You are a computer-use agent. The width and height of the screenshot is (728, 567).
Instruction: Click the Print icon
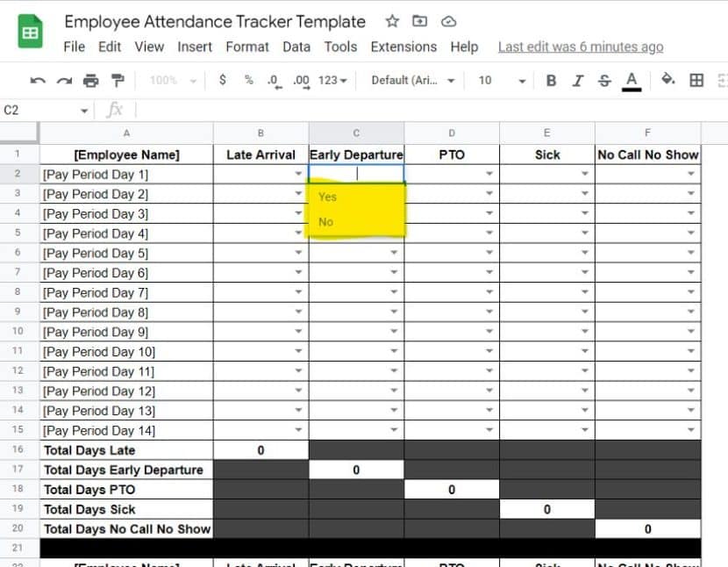point(90,80)
